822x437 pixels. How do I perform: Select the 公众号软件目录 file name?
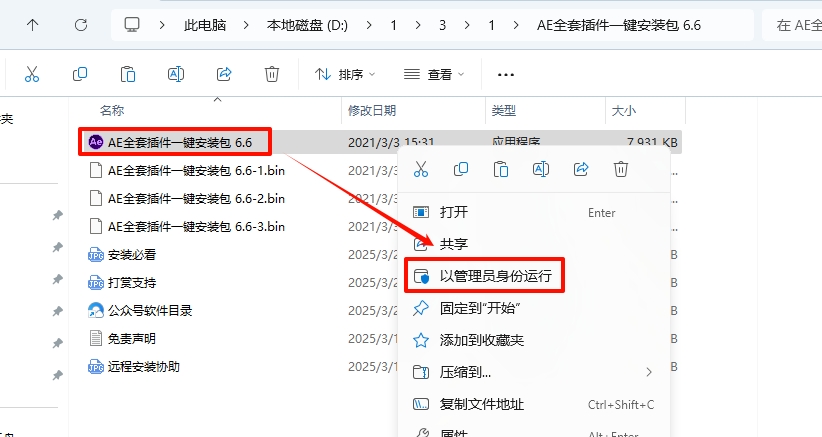click(150, 310)
